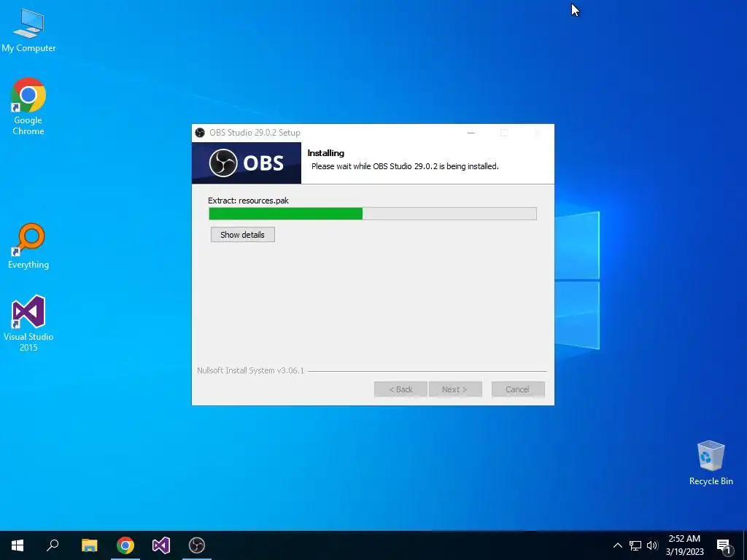747x560 pixels.
Task: Switch to Chrome in the taskbar
Action: pyautogui.click(x=125, y=545)
